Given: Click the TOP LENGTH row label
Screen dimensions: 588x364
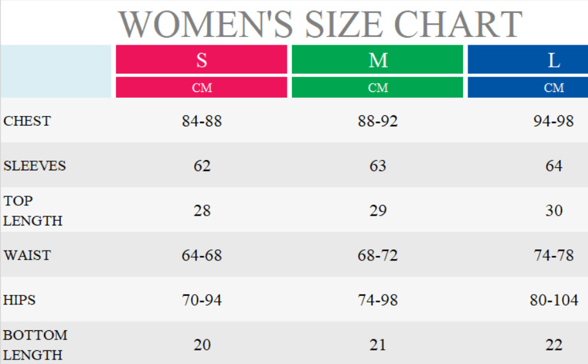Looking at the screenshot, I should (32, 210).
